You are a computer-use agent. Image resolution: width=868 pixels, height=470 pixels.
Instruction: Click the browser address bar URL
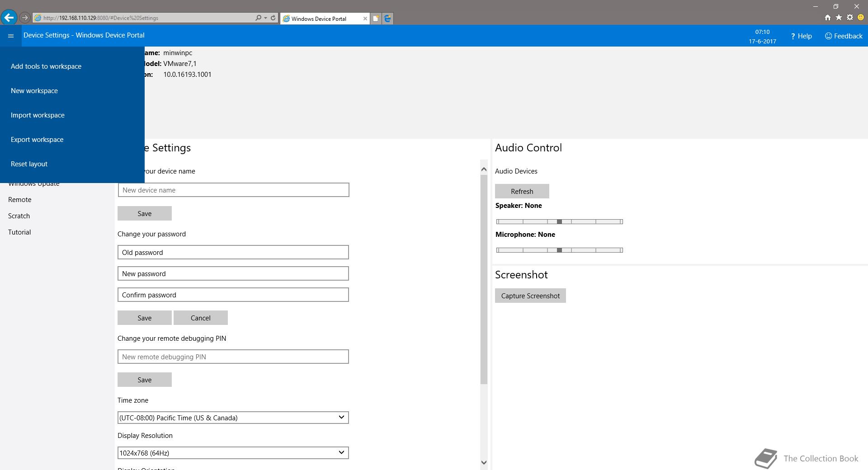point(100,18)
